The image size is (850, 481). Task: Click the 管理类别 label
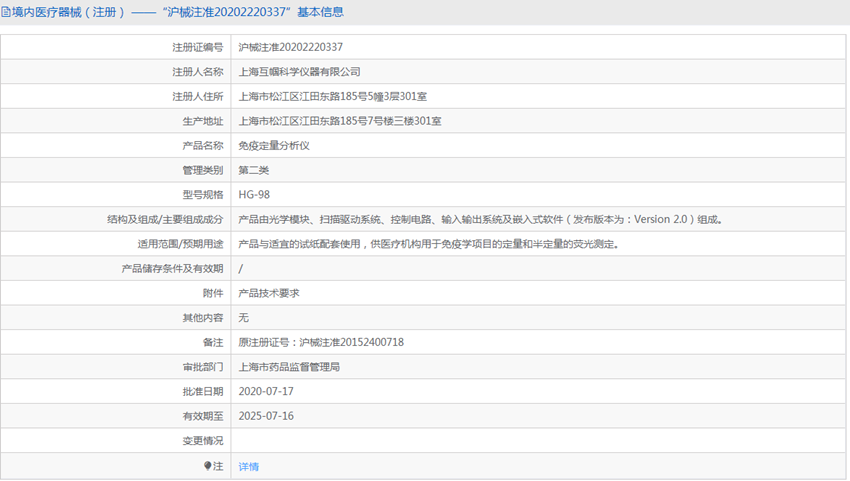[x=203, y=170]
